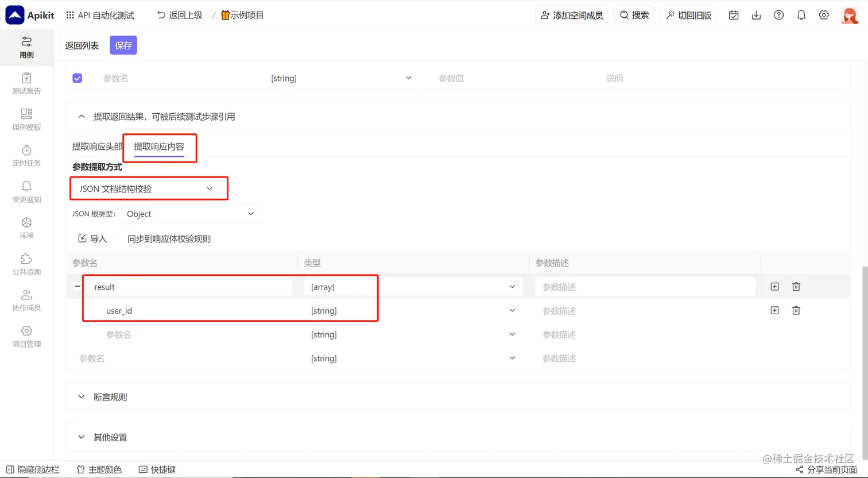Viewport: 868px width, 478px height.
Task: Add child with result row plus icon
Action: click(x=774, y=287)
